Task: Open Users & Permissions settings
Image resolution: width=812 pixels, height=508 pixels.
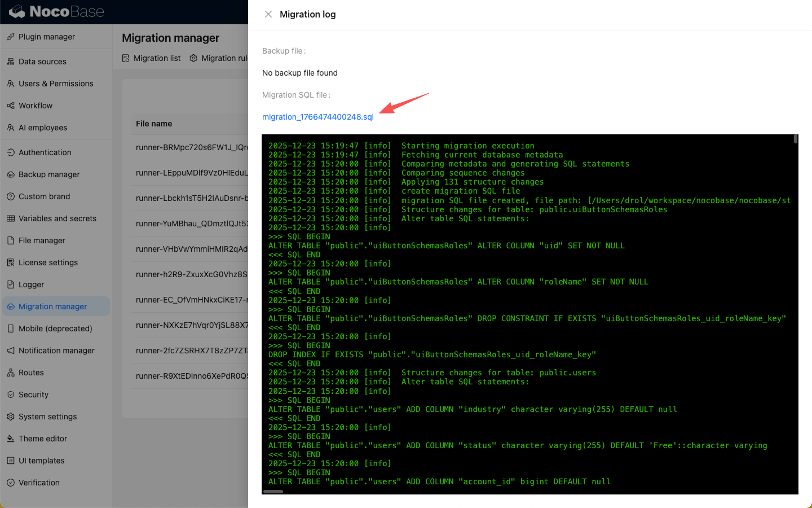Action: [x=56, y=84]
